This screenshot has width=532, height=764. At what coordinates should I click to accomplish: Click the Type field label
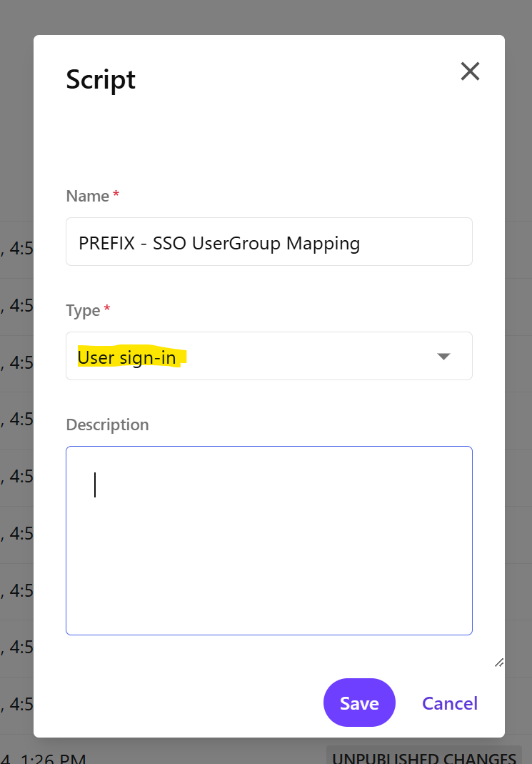(x=83, y=310)
